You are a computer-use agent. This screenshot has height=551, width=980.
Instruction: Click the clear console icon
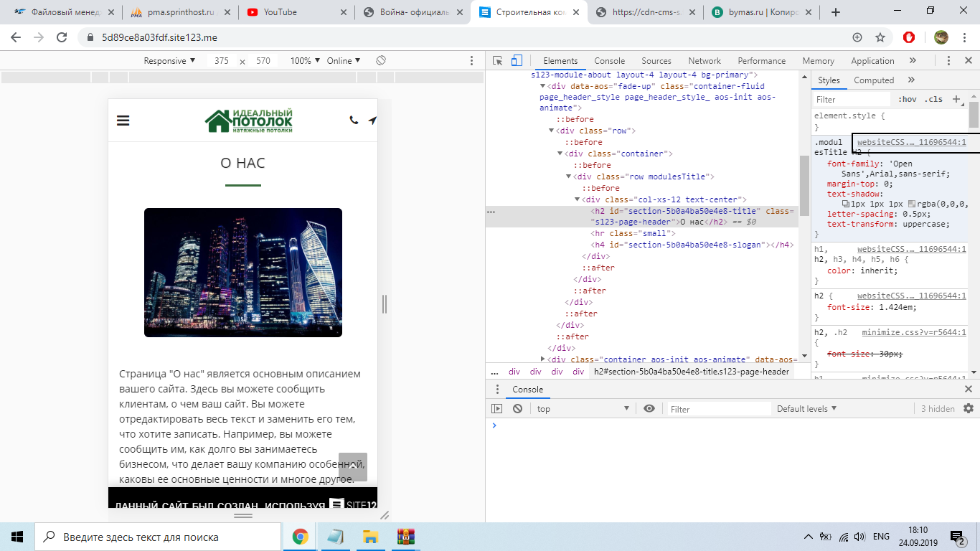(x=517, y=409)
